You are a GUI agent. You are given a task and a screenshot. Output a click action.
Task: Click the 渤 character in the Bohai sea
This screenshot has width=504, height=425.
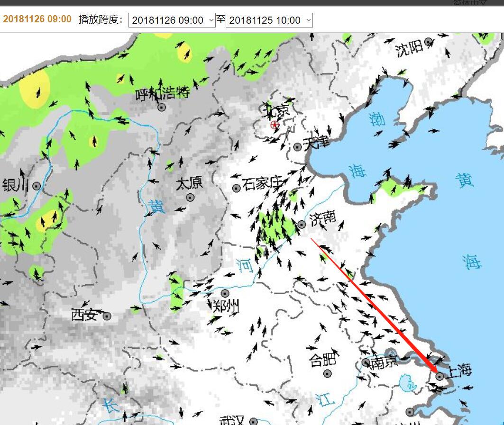(x=378, y=119)
